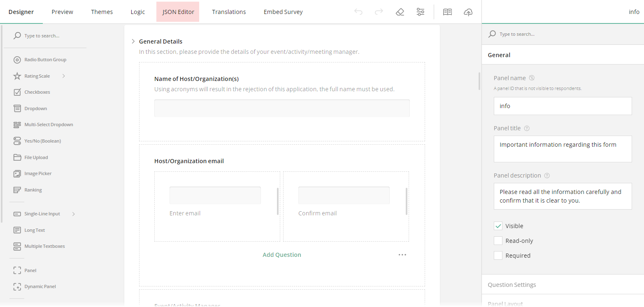Select the Ranking question type

[x=33, y=189]
